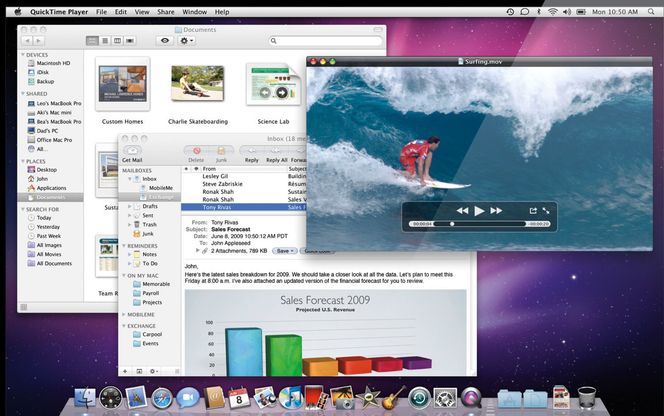Launch Safari compass icon in Dock

[162, 398]
